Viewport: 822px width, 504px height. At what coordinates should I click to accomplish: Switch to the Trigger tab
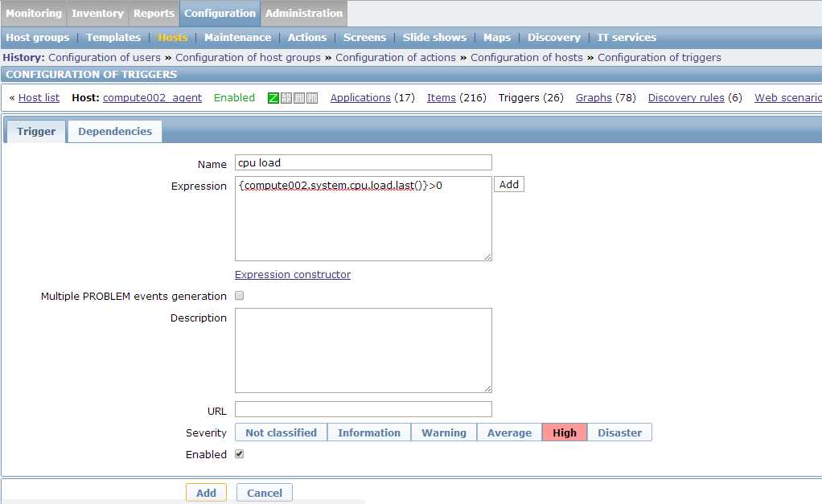click(x=36, y=132)
